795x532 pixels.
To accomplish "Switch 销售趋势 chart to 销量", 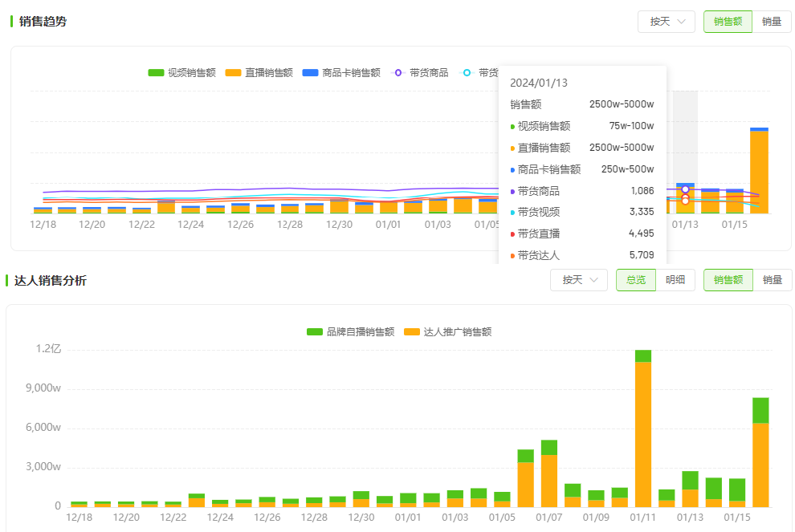I will pyautogui.click(x=772, y=22).
